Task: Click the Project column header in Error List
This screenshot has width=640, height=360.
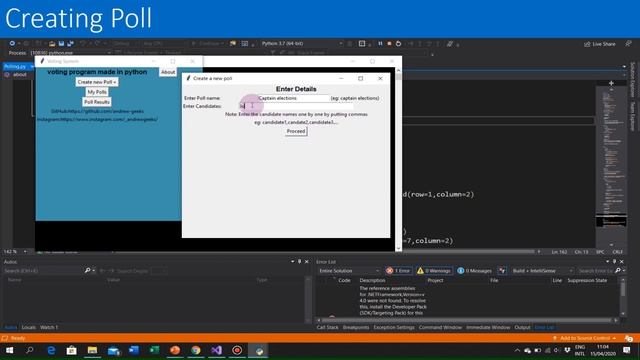Action: [x=435, y=280]
